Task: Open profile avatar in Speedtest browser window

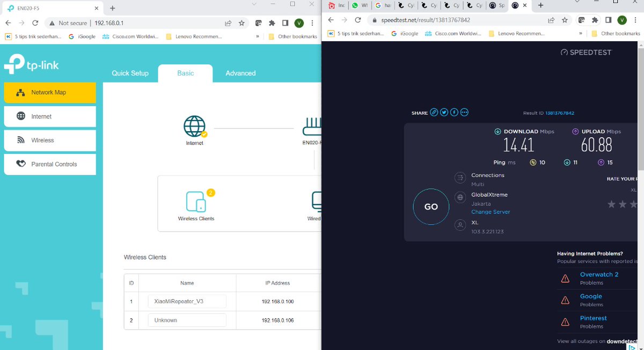Action: pos(622,20)
